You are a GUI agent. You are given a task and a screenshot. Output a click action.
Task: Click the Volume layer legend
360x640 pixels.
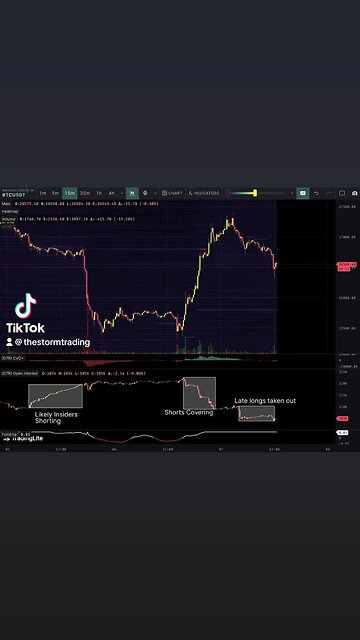(68, 219)
